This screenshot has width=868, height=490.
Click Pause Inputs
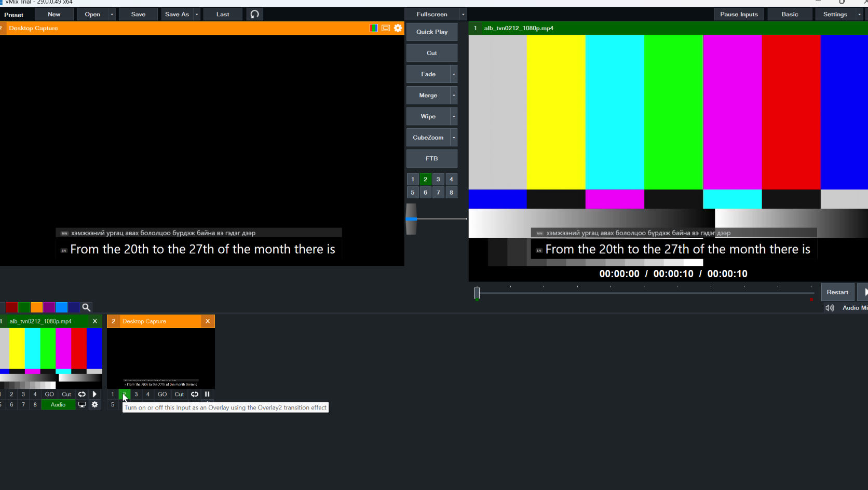pyautogui.click(x=739, y=14)
